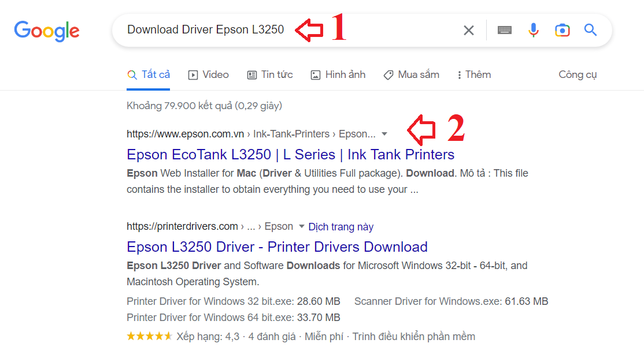Viewport: 644px width, 347px height.
Task: Clear the search query with the X
Action: (468, 30)
